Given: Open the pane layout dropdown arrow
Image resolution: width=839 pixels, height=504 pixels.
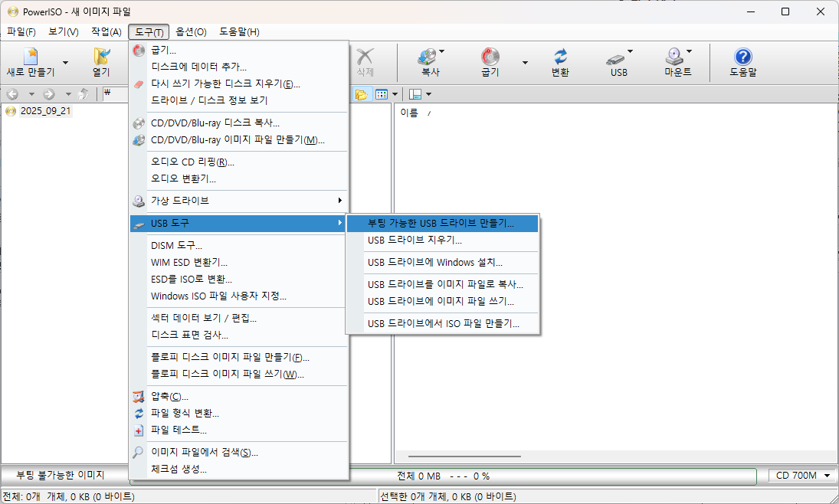Looking at the screenshot, I should pos(428,95).
